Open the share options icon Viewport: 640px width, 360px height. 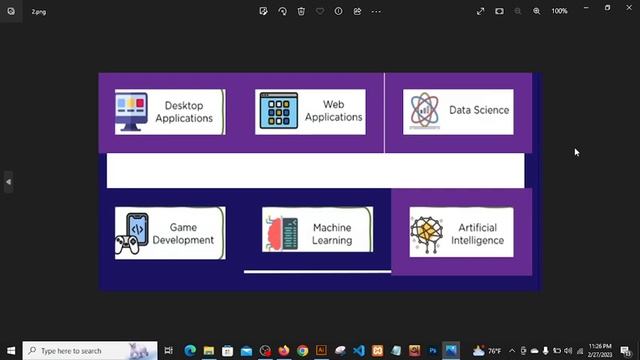coord(357,11)
